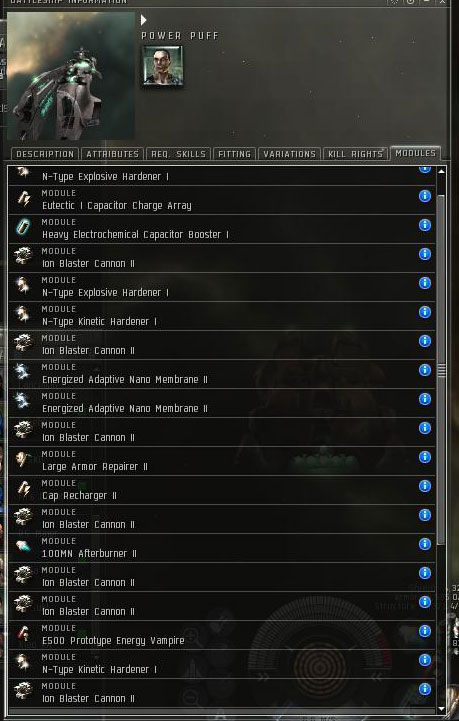Click the scroll down arrow of module list
Image resolution: width=459 pixels, height=721 pixels.
click(x=442, y=709)
